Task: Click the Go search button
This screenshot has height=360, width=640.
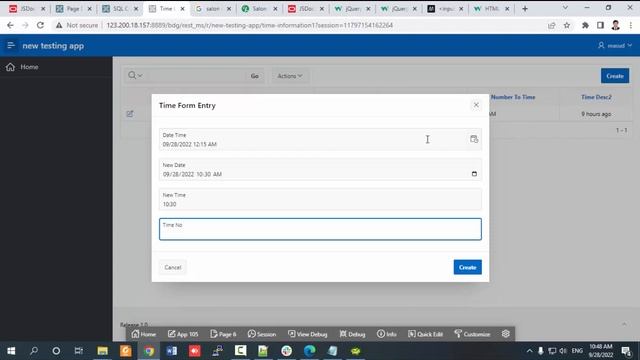Action: [255, 76]
